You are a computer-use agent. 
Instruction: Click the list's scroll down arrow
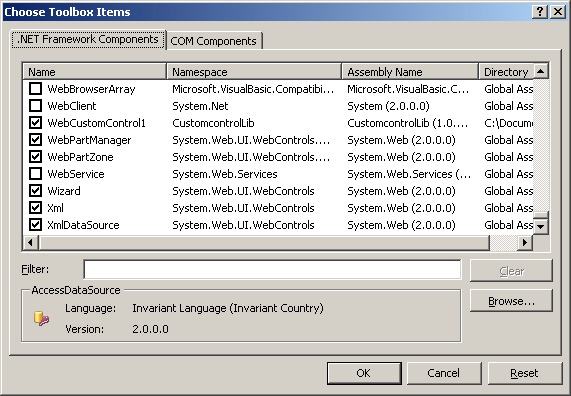(x=541, y=227)
